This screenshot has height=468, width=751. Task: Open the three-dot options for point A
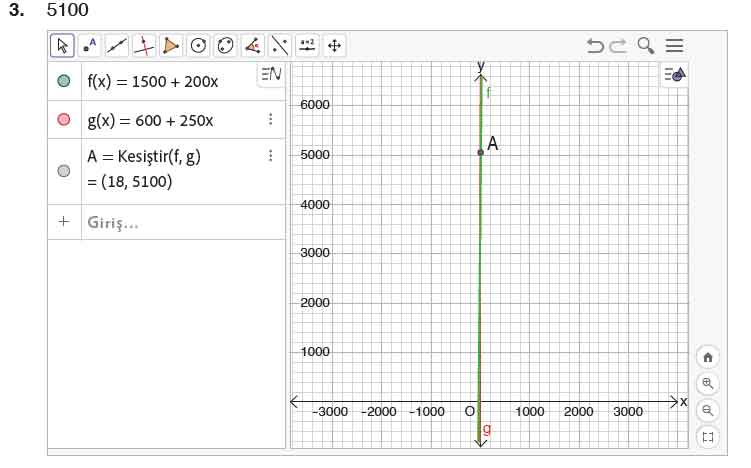pos(270,156)
